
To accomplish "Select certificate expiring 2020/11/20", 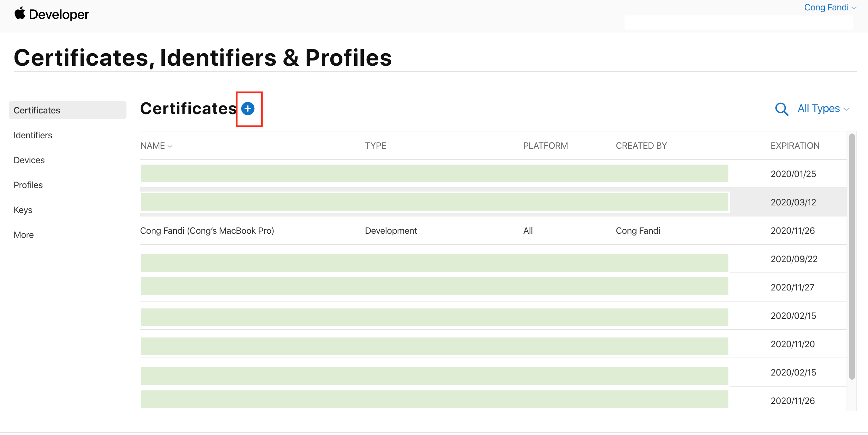I will pos(792,344).
